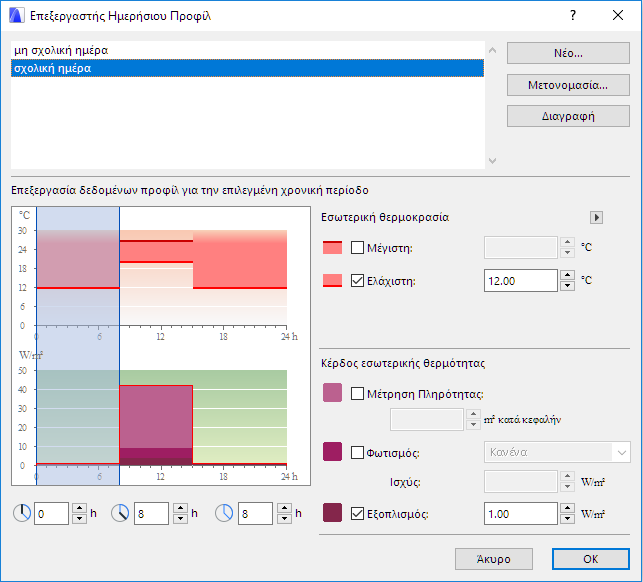The height and width of the screenshot is (582, 643).
Task: Enable the Μέγιστη temperature checkbox
Action: [x=358, y=248]
